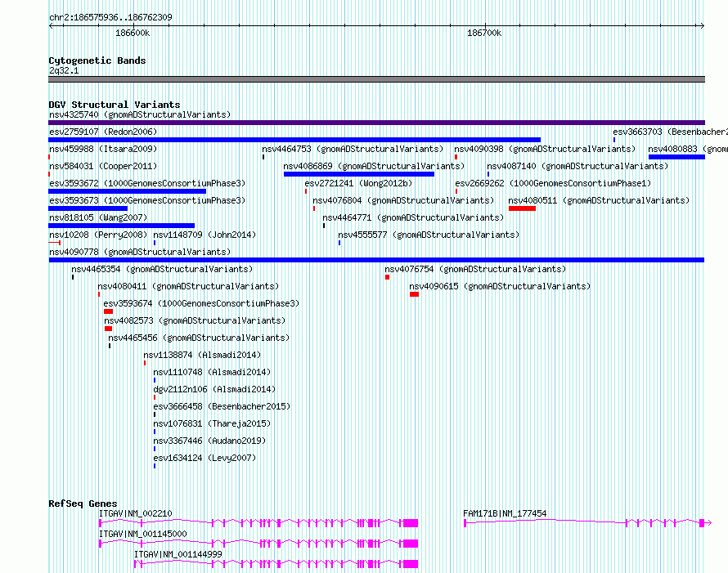Open variant esv2669262 label
The height and width of the screenshot is (573, 728).
553,183
